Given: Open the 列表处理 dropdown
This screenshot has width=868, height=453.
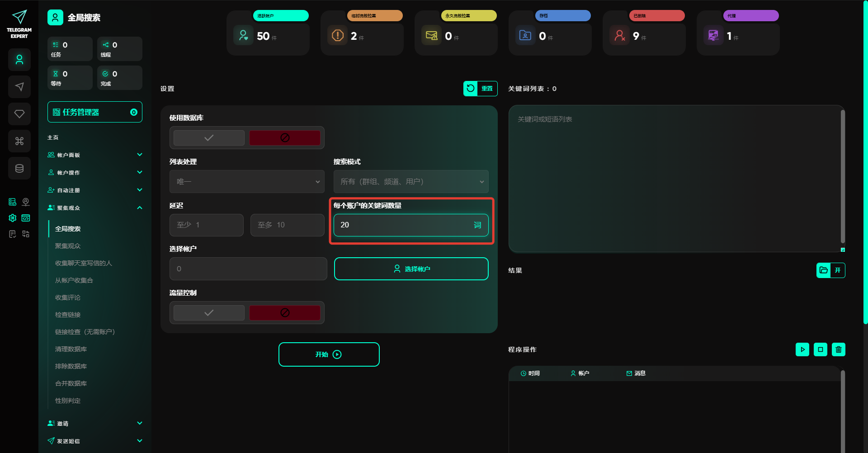Looking at the screenshot, I should pos(247,182).
